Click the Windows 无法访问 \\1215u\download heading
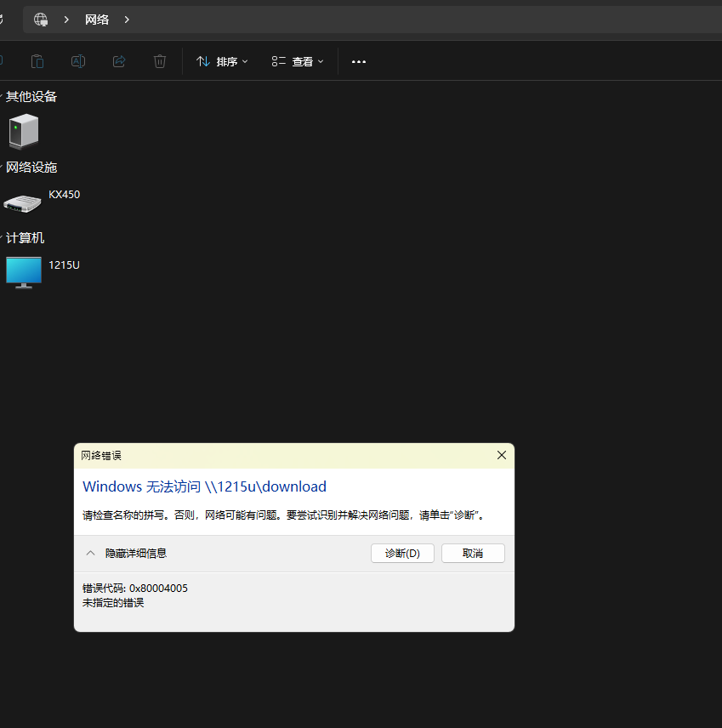This screenshot has width=722, height=728. click(204, 486)
